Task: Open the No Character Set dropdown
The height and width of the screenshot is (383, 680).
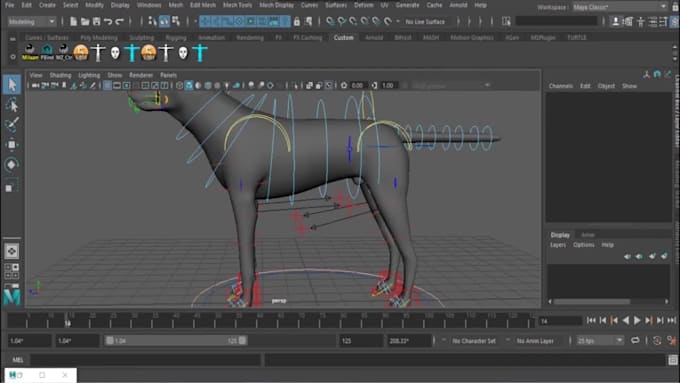Action: pyautogui.click(x=474, y=341)
